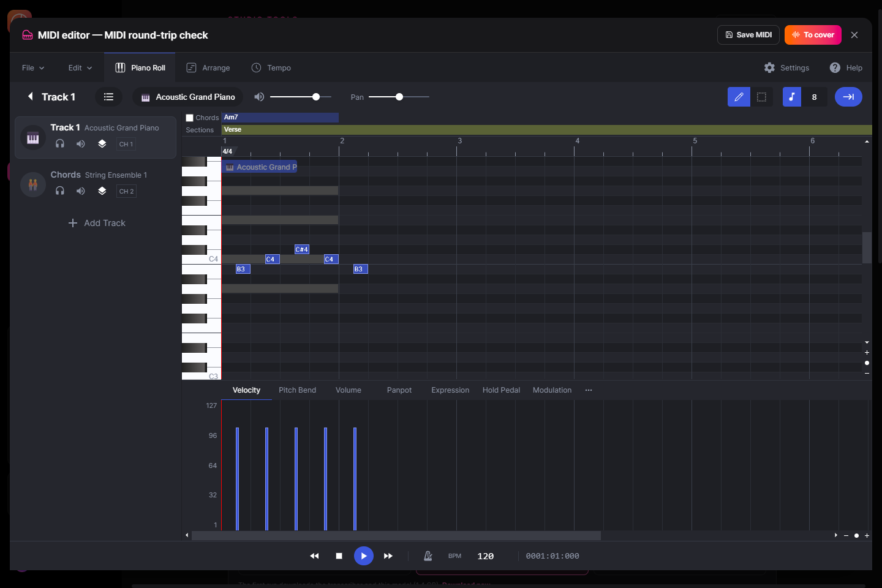The height and width of the screenshot is (588, 882).
Task: Mute the toolbar volume speaker icon
Action: click(x=259, y=97)
